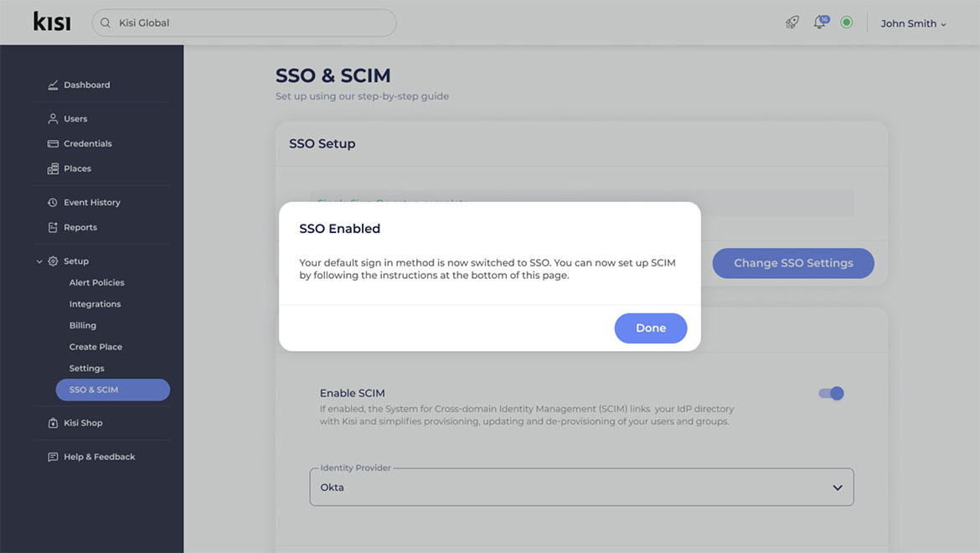This screenshot has height=553, width=980.
Task: Select Integrations in the Setup menu
Action: coord(95,303)
